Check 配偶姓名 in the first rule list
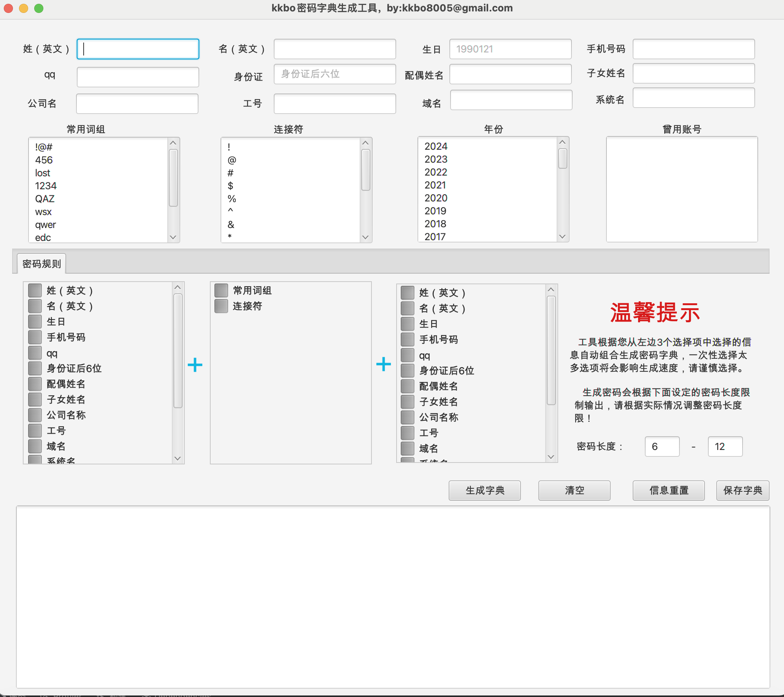Image resolution: width=784 pixels, height=697 pixels. pos(35,384)
